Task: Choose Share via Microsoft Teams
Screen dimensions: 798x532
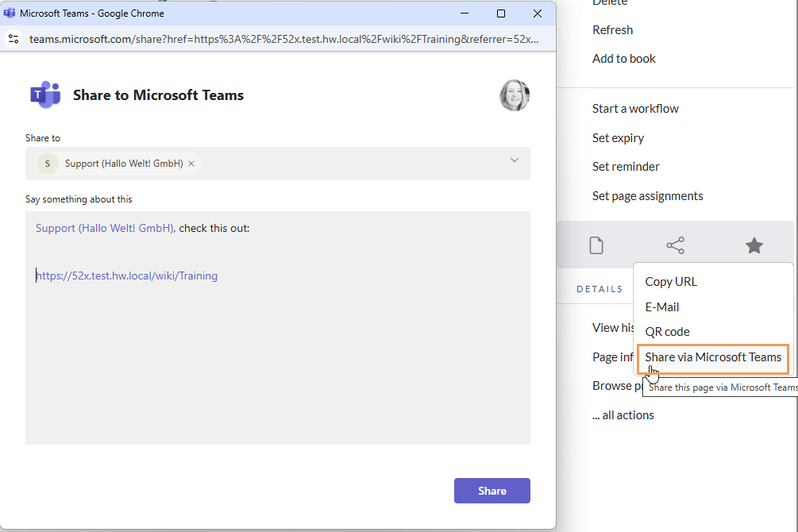Action: [713, 357]
